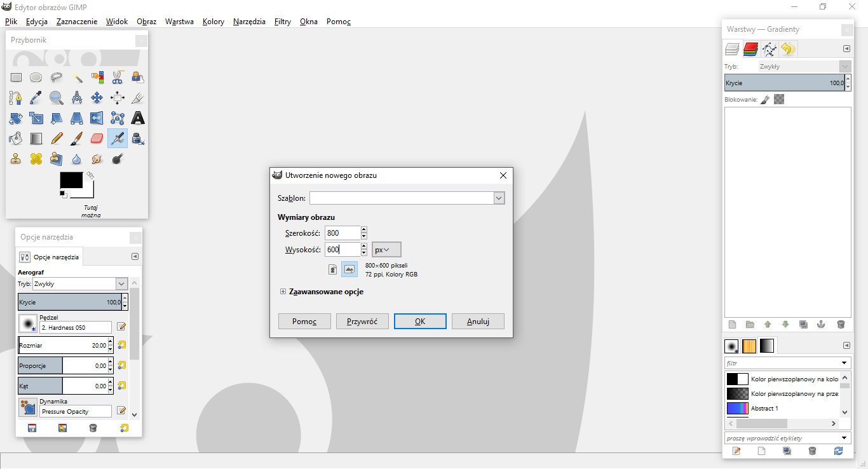This screenshot has width=868, height=469.
Task: Click the Przywróć button
Action: point(362,321)
